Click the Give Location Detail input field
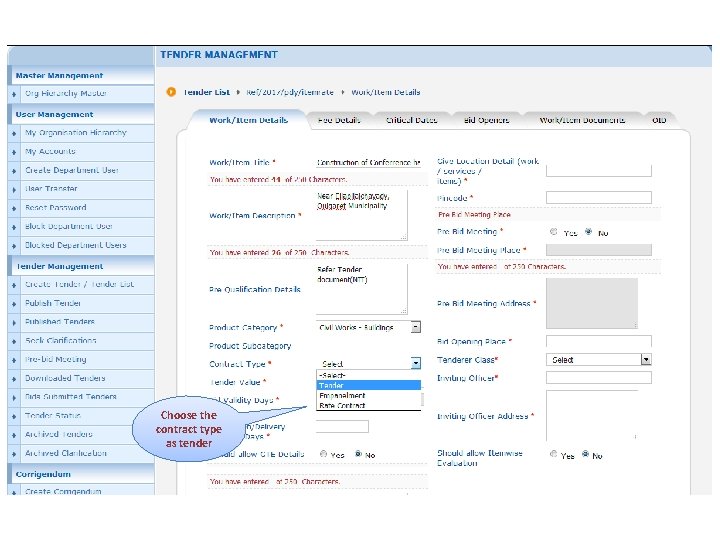The height and width of the screenshot is (540, 720). pyautogui.click(x=599, y=170)
